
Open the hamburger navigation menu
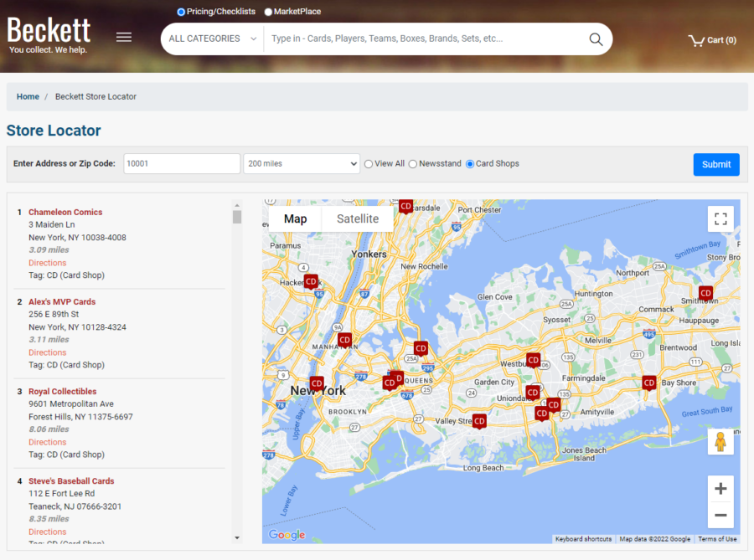(124, 37)
